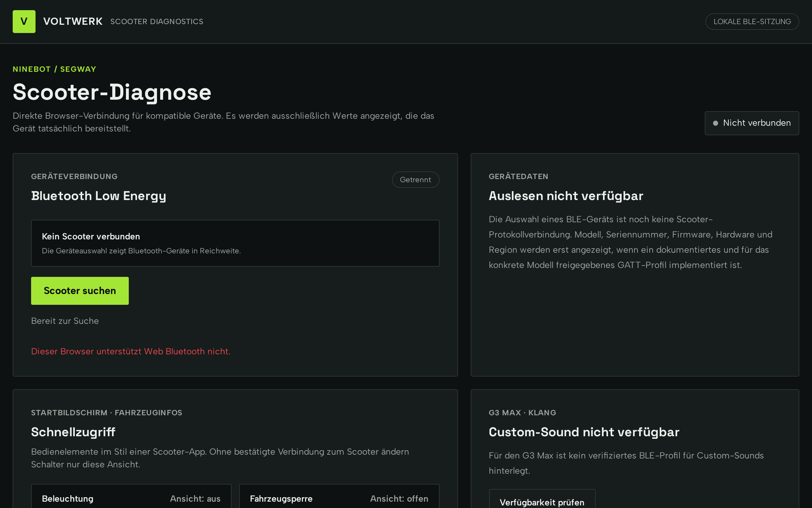
Task: Click the Ansicht: aus value
Action: (195, 498)
